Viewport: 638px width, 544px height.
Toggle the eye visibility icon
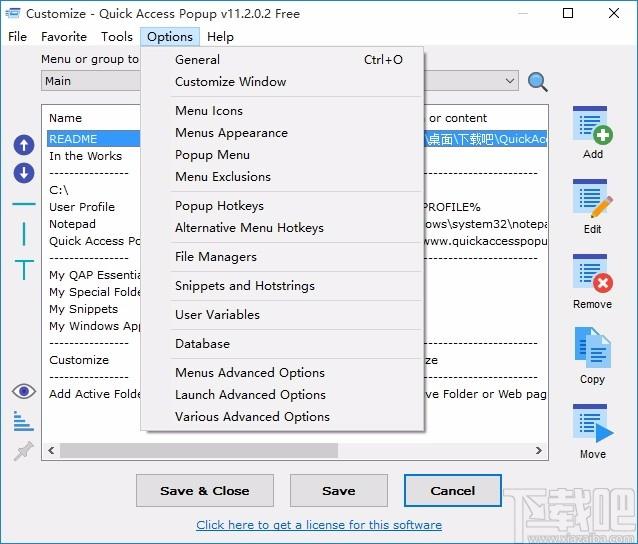tap(24, 391)
